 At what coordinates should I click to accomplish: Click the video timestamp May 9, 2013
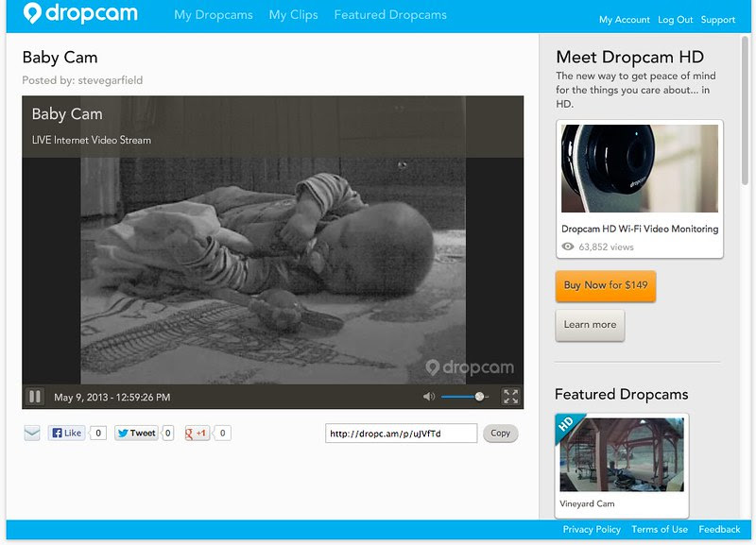click(112, 397)
